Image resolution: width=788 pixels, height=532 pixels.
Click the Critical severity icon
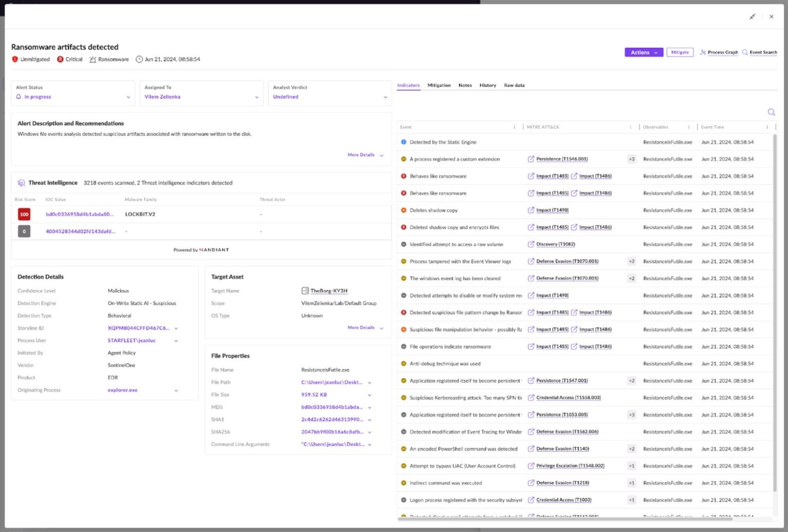(x=59, y=59)
